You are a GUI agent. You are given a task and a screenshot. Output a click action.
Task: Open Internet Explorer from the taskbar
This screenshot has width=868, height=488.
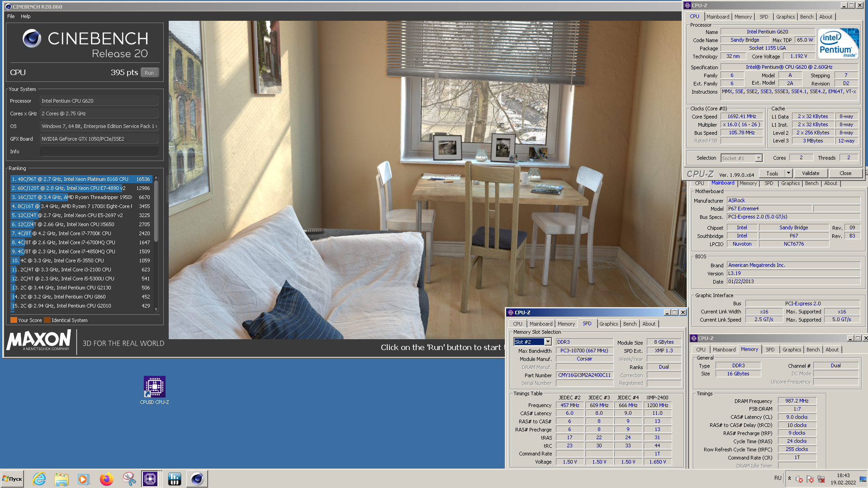[x=39, y=479]
